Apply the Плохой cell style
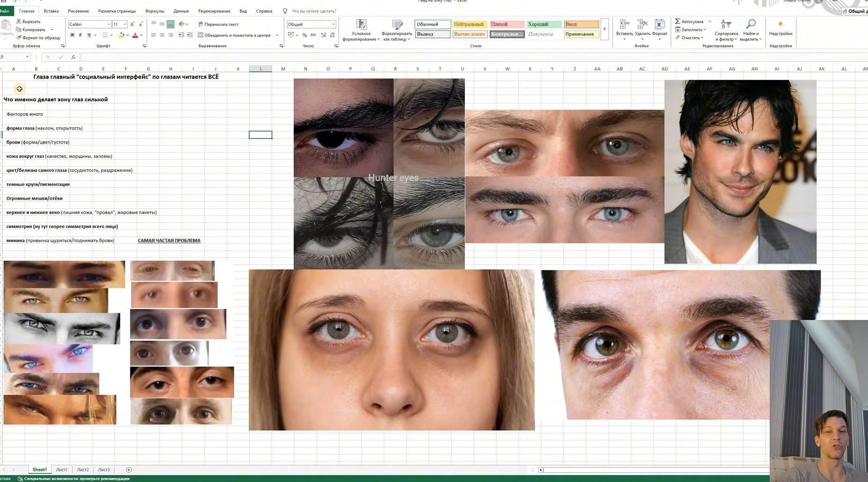 (506, 24)
